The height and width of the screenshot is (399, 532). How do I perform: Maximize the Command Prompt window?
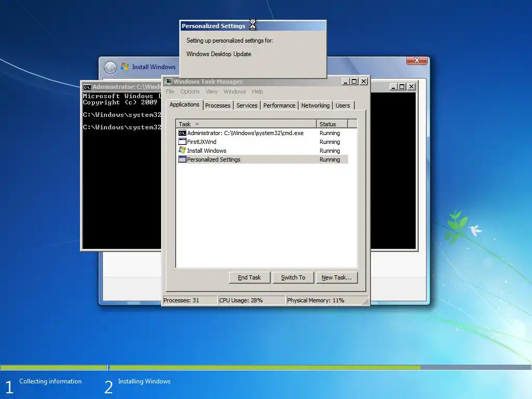(x=402, y=87)
